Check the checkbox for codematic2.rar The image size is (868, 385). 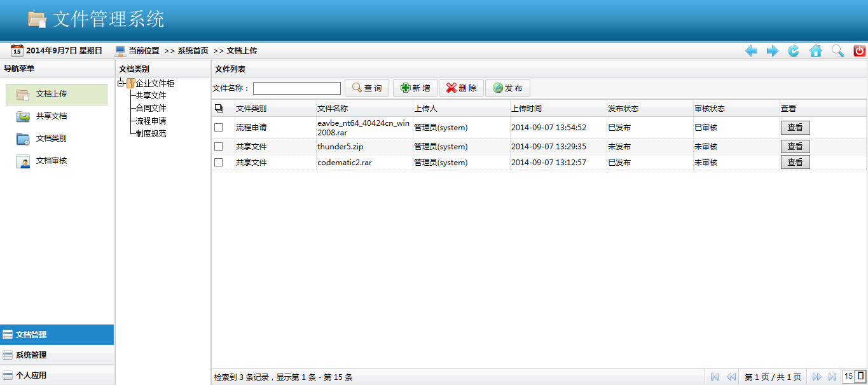tap(219, 162)
